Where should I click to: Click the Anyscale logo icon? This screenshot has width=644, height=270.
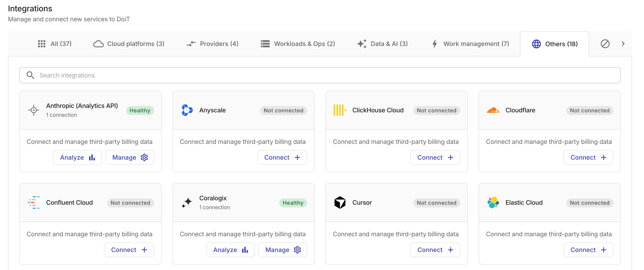pyautogui.click(x=187, y=110)
